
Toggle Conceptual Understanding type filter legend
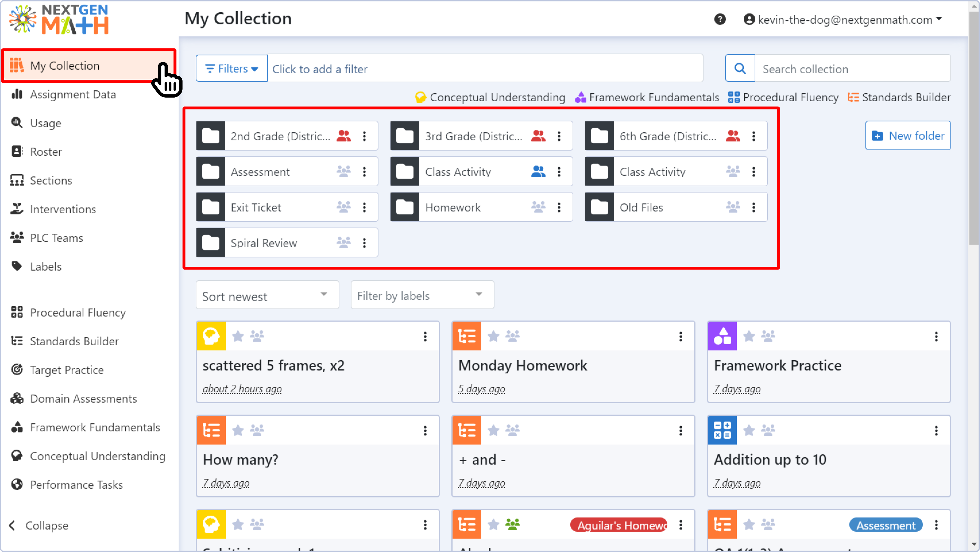(x=490, y=97)
